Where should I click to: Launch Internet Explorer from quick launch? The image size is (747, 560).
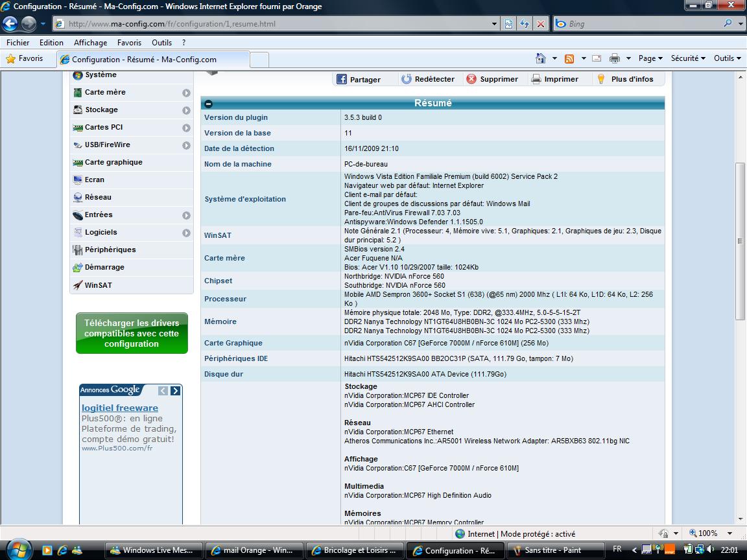[62, 550]
